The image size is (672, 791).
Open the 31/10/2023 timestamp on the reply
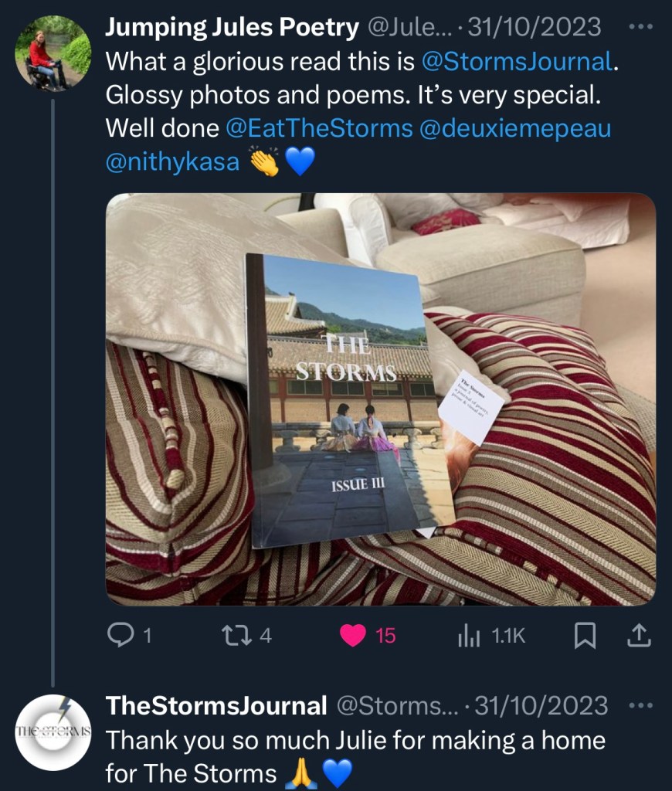point(541,706)
